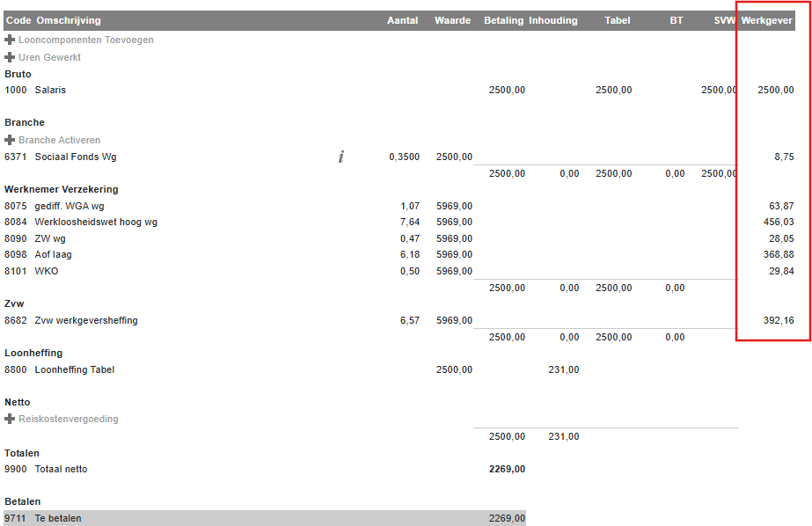Click the Werkgever column header
This screenshot has height=526, width=812.
[x=767, y=20]
